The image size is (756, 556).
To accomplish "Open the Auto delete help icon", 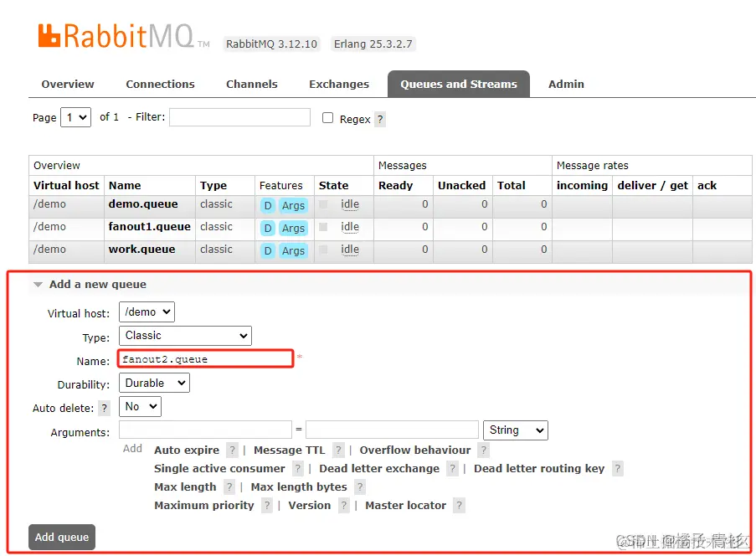I will click(103, 407).
